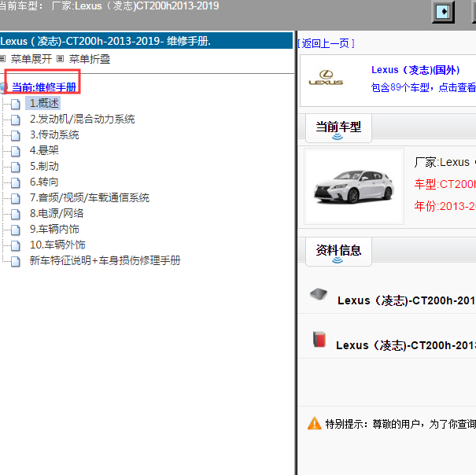
Task: Click page icon beside 10.车辆外饰
Action: 15,245
